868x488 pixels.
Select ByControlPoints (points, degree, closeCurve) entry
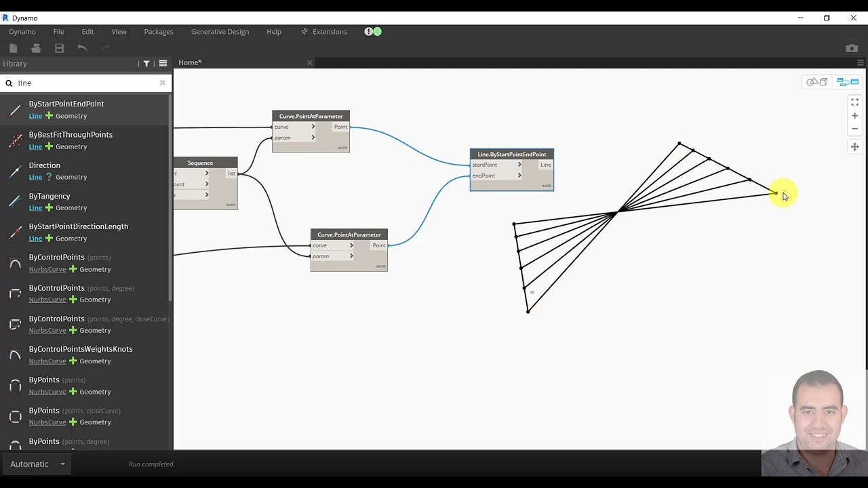click(85, 324)
